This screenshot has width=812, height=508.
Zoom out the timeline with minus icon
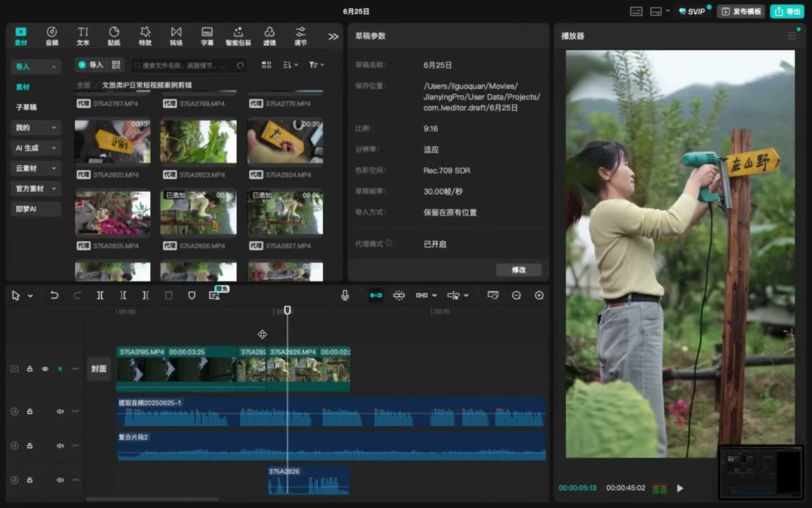(x=516, y=295)
